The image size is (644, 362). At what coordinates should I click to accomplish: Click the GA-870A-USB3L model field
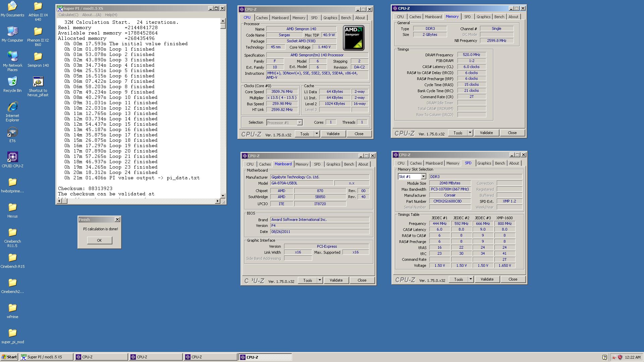[302, 183]
